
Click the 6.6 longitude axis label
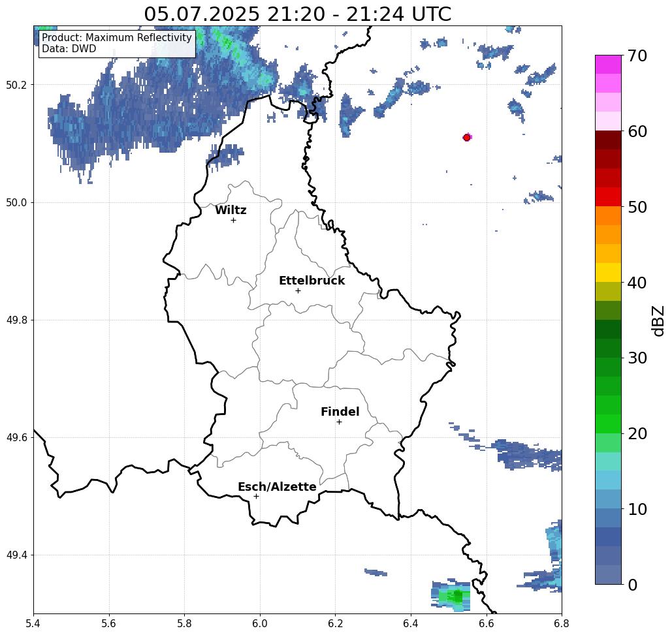click(487, 623)
